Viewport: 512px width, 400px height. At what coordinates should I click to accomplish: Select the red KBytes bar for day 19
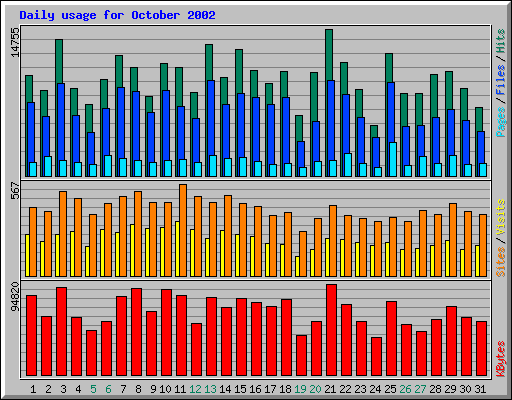tap(301, 355)
